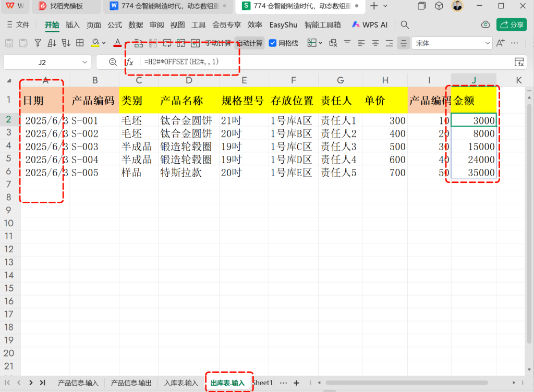Viewport: 534px width, 392px height.
Task: Toggle the highlighted justify alignment button
Action: click(x=403, y=43)
